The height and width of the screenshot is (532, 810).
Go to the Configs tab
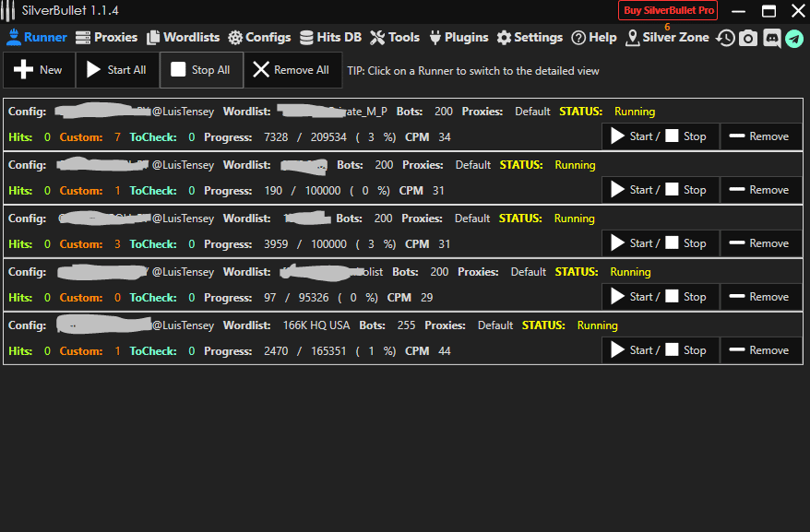tap(259, 37)
